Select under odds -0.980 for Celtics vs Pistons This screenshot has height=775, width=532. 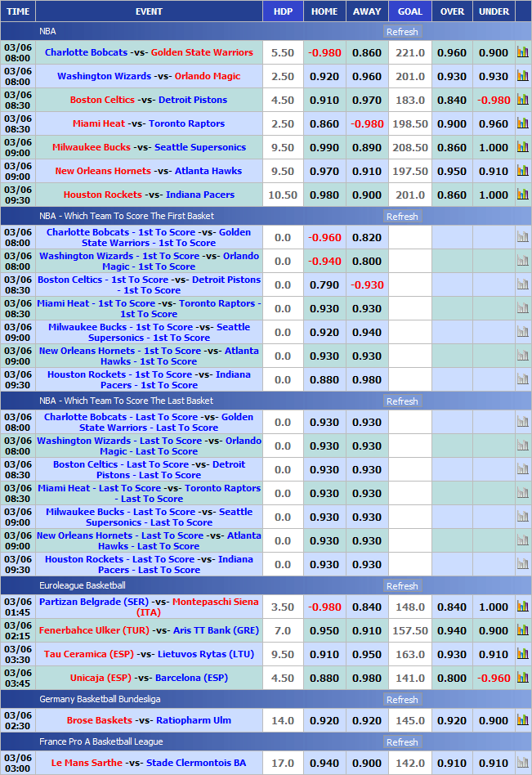494,101
